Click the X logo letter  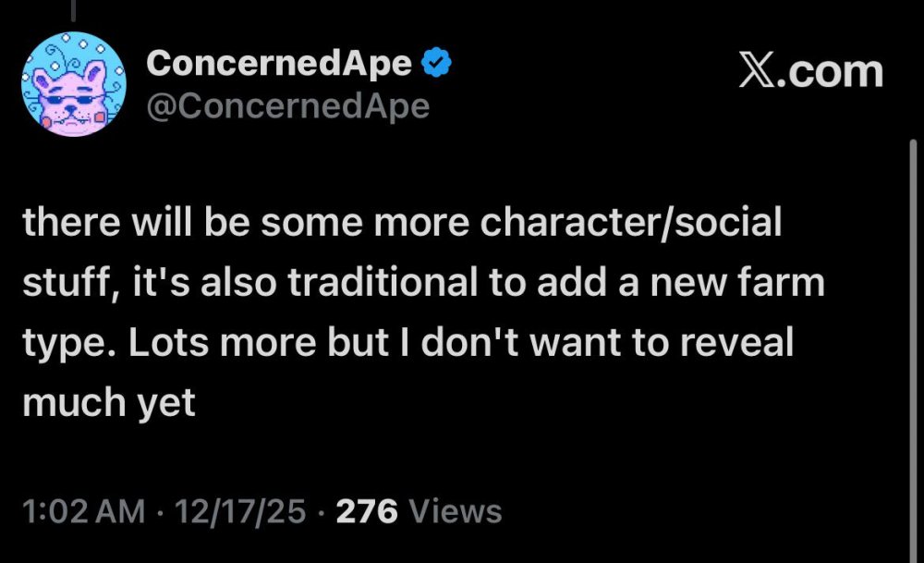pos(755,71)
